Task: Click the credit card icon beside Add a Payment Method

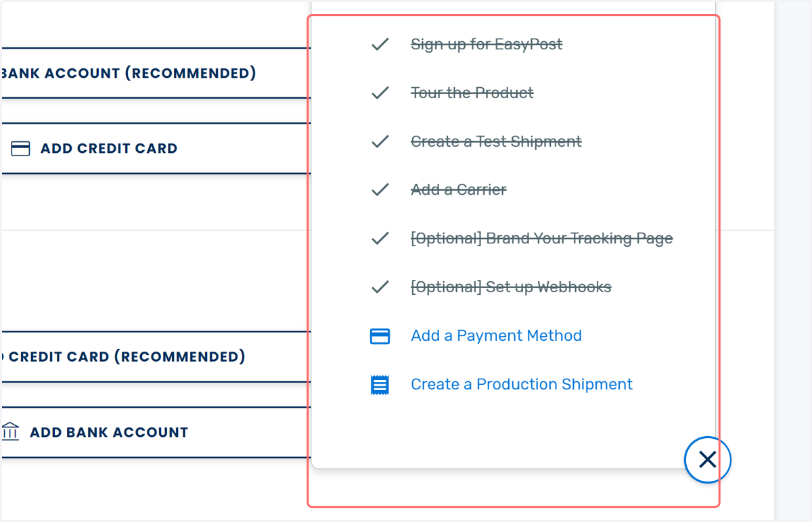Action: click(380, 336)
